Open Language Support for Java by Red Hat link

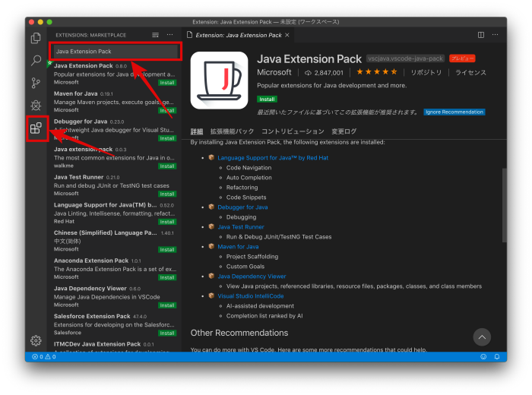pyautogui.click(x=272, y=158)
